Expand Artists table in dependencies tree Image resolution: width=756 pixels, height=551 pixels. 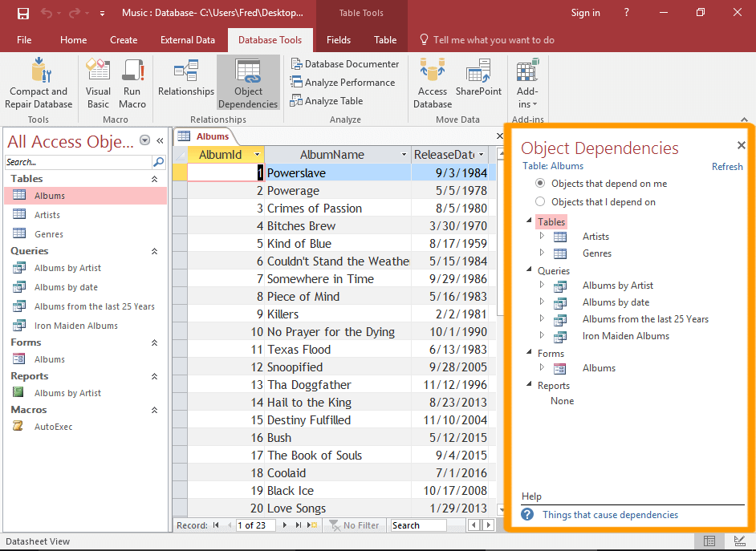coord(543,236)
